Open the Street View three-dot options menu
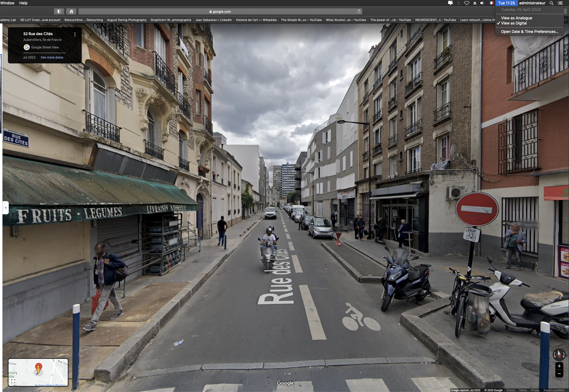Screen dimensions: 569x392 pos(75,35)
